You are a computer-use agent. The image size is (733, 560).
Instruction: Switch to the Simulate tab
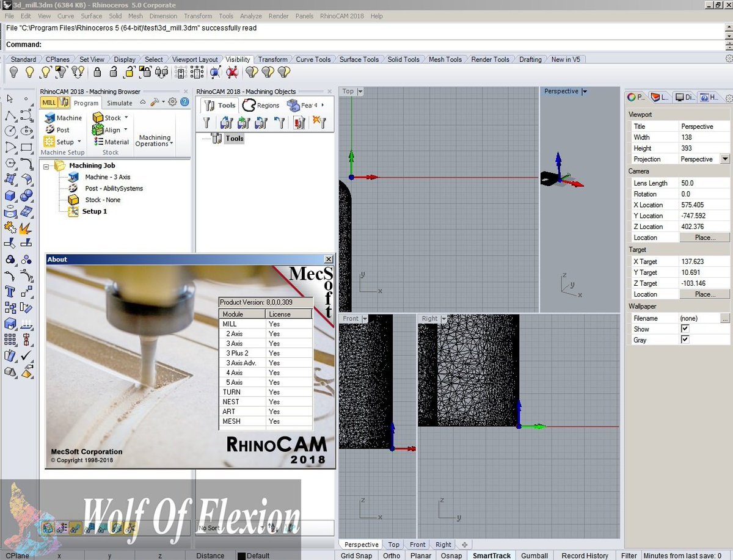[120, 103]
